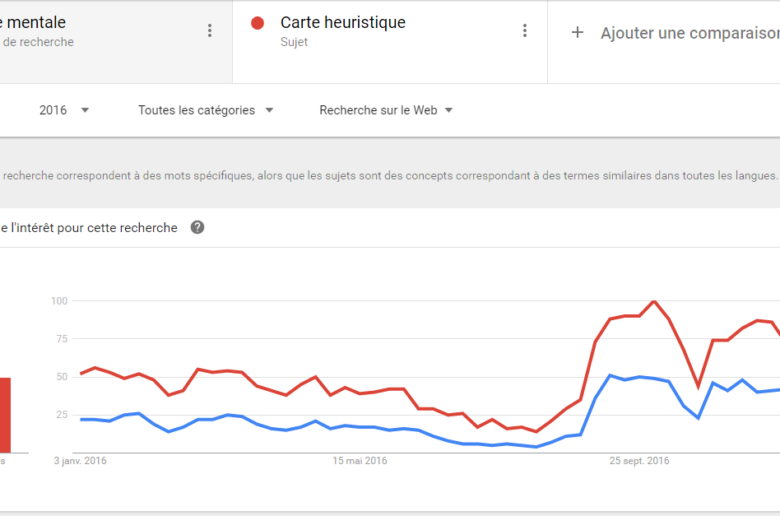The image size is (780, 516).
Task: Click the blue line's peak near 25 sept.
Action: pyautogui.click(x=611, y=375)
